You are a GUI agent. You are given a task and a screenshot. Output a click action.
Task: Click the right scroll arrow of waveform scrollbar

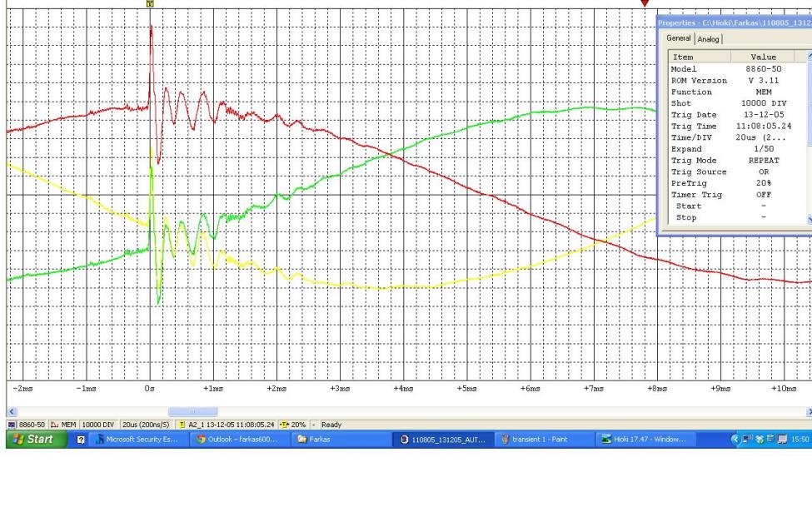[x=809, y=412]
